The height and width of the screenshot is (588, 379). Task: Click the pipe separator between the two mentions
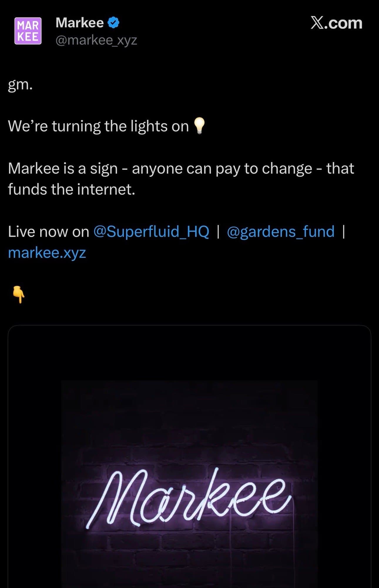(x=218, y=231)
